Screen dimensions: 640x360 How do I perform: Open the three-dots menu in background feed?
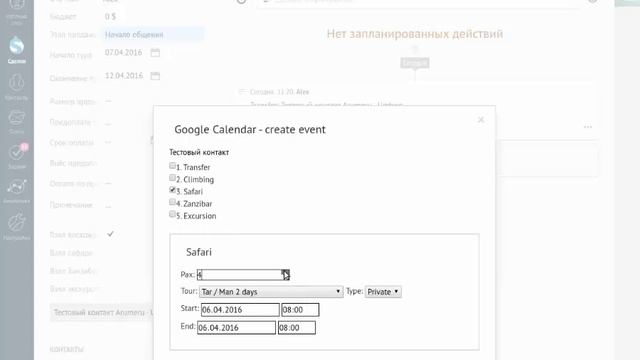coord(588,127)
